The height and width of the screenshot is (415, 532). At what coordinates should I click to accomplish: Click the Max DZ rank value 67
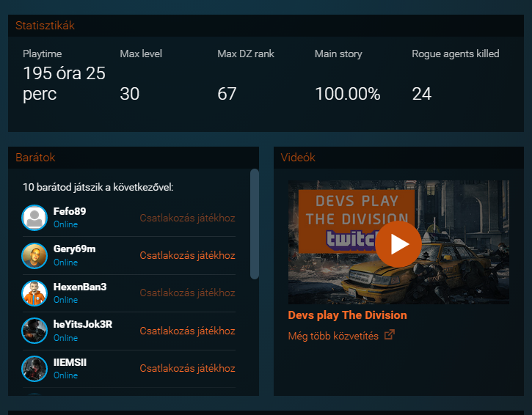tap(227, 94)
